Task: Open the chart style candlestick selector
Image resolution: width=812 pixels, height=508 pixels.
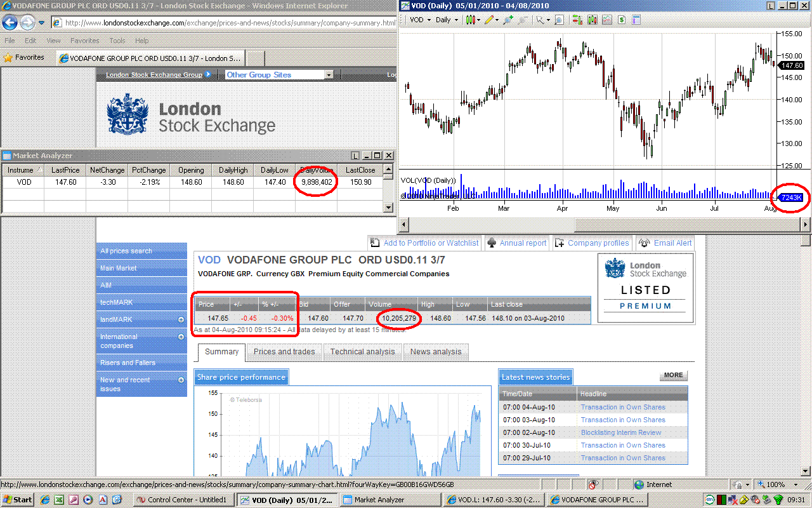Action: [x=473, y=20]
